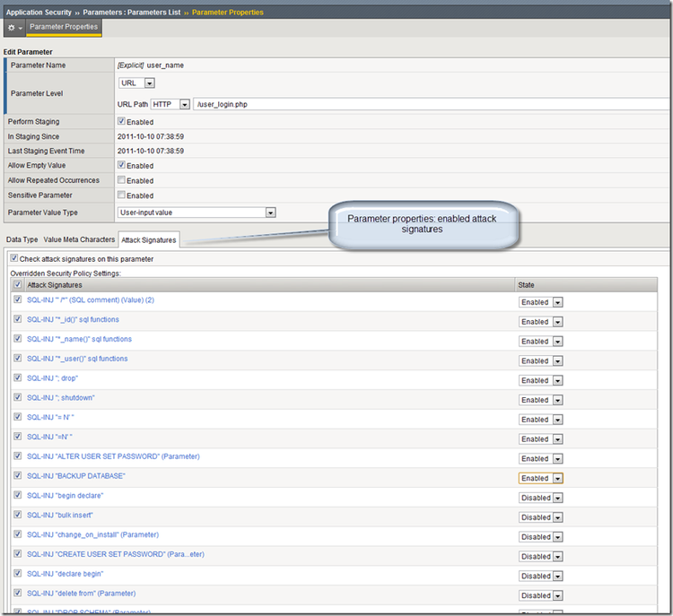The image size is (673, 616).
Task: Open the SQL-INJ "; drop" signature link
Action: coord(52,377)
